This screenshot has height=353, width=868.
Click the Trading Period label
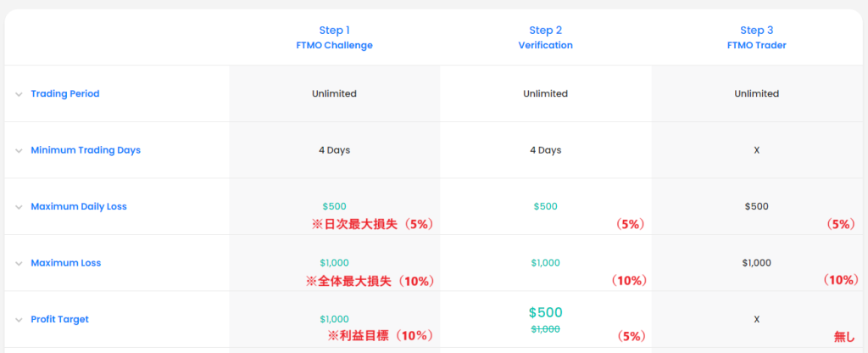click(x=64, y=93)
